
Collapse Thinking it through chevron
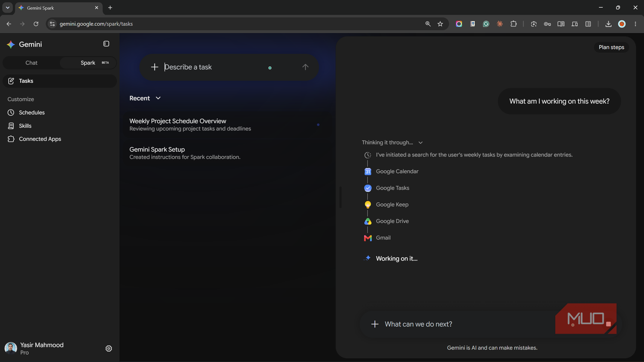coord(421,143)
